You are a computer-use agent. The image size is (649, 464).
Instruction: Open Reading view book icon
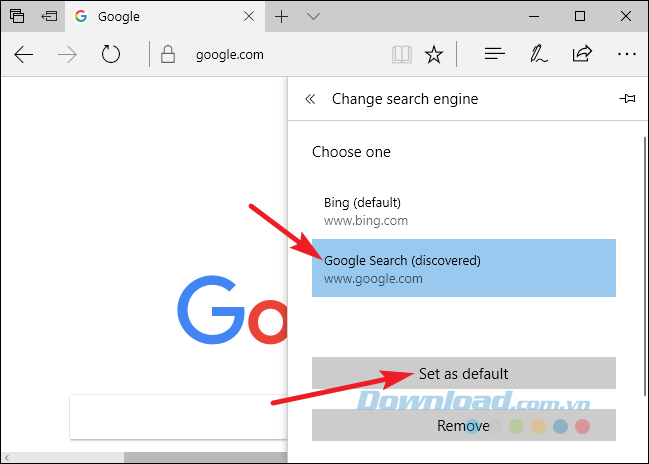pyautogui.click(x=401, y=55)
